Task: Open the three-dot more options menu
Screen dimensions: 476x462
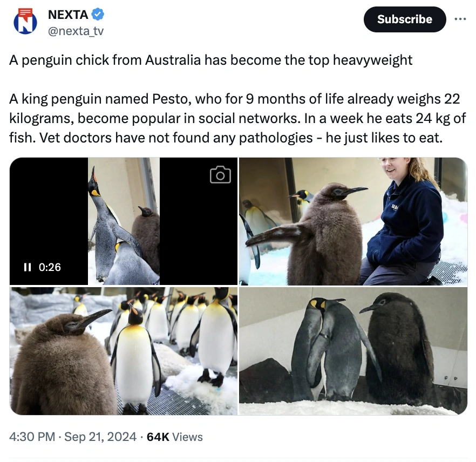Action: (460, 19)
